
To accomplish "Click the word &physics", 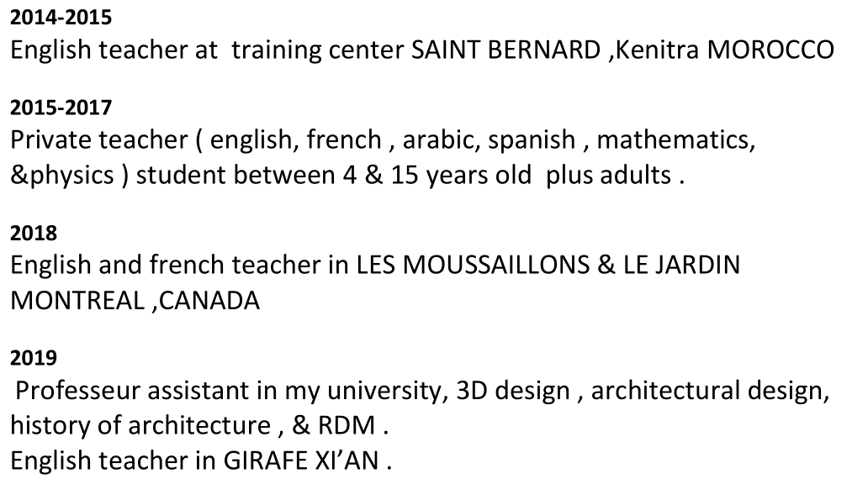I will 62,176.
